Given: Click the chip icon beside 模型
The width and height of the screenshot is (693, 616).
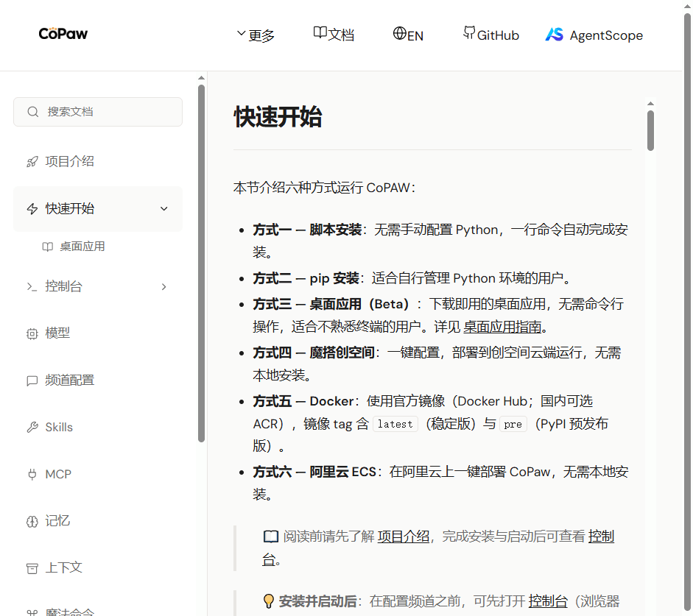Looking at the screenshot, I should click(x=32, y=333).
